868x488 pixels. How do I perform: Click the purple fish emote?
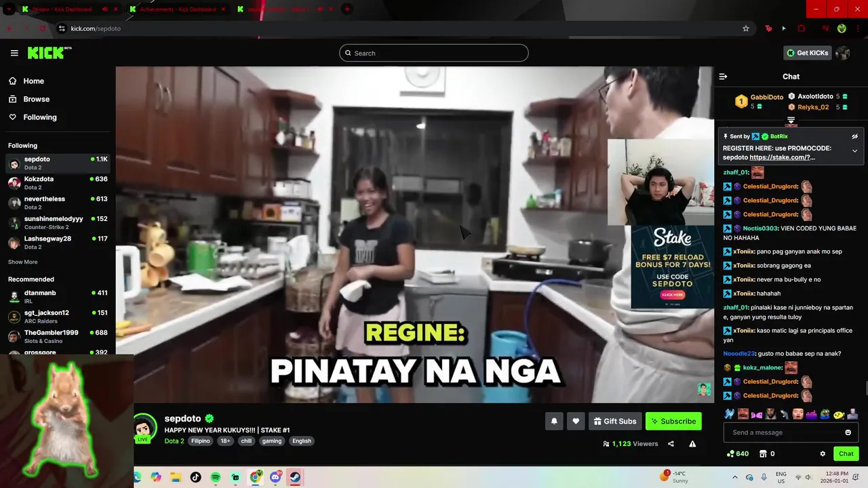(757, 414)
